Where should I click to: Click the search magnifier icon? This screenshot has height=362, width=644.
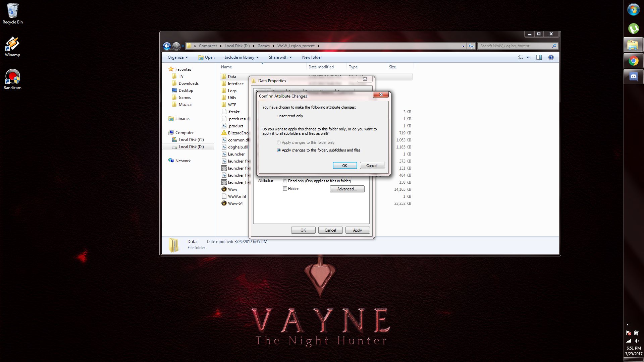click(x=554, y=46)
